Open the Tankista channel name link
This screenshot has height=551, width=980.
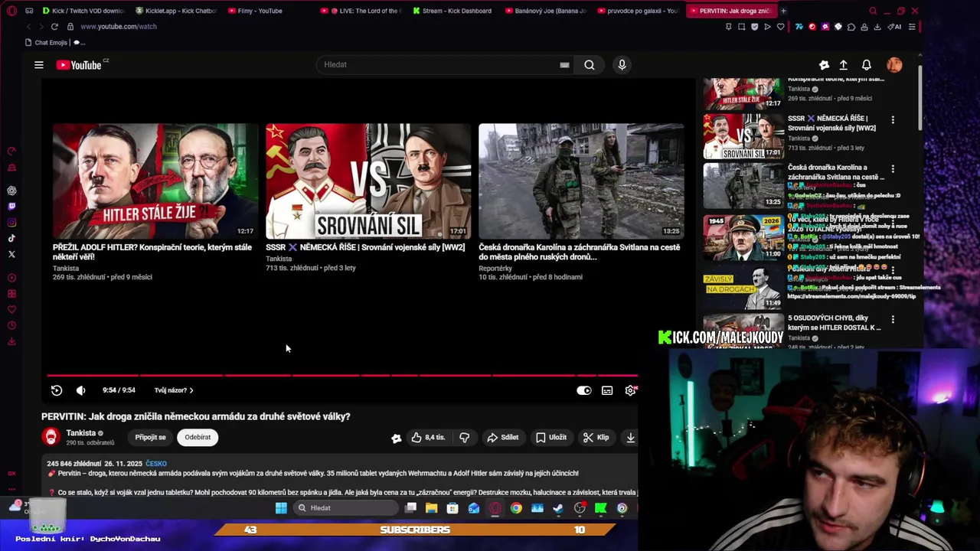coord(80,432)
